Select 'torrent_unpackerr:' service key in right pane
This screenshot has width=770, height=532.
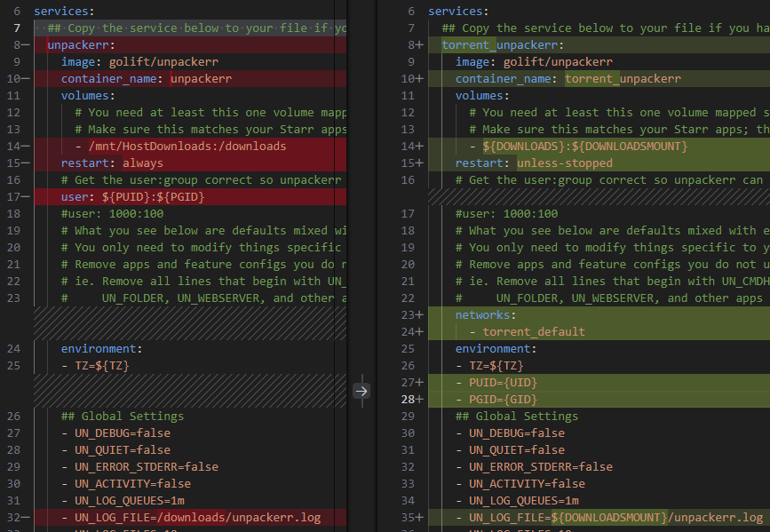click(x=503, y=45)
